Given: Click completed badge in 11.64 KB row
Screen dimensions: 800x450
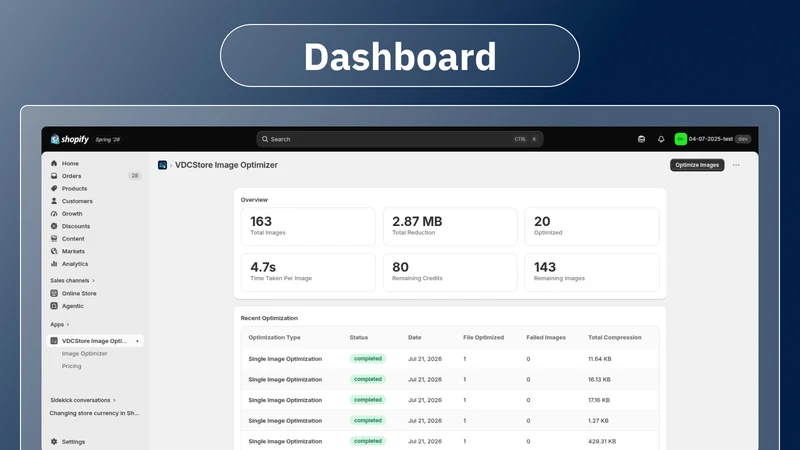Looking at the screenshot, I should point(368,359).
